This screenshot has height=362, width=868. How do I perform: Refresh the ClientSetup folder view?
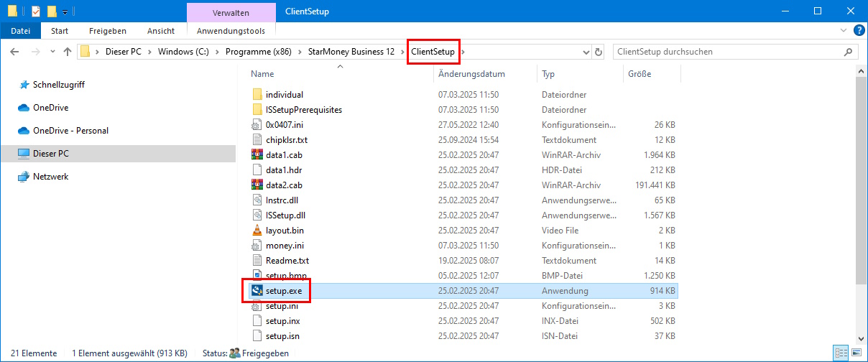click(x=599, y=52)
